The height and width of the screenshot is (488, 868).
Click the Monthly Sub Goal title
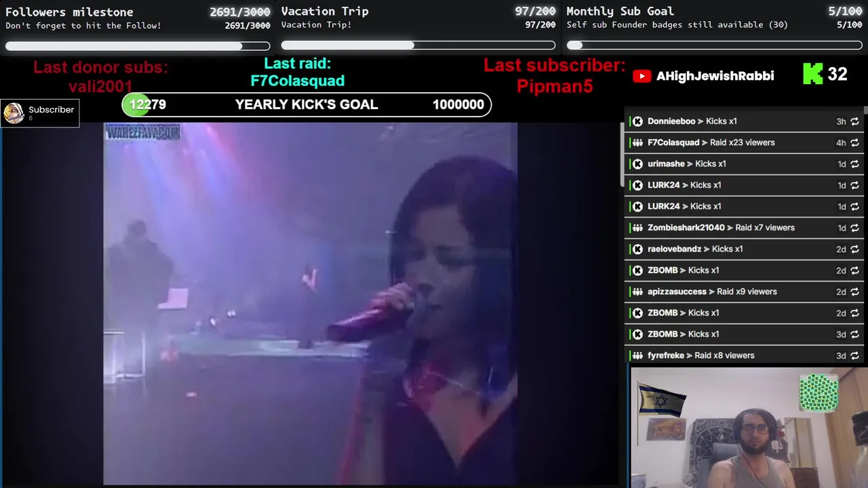(620, 12)
